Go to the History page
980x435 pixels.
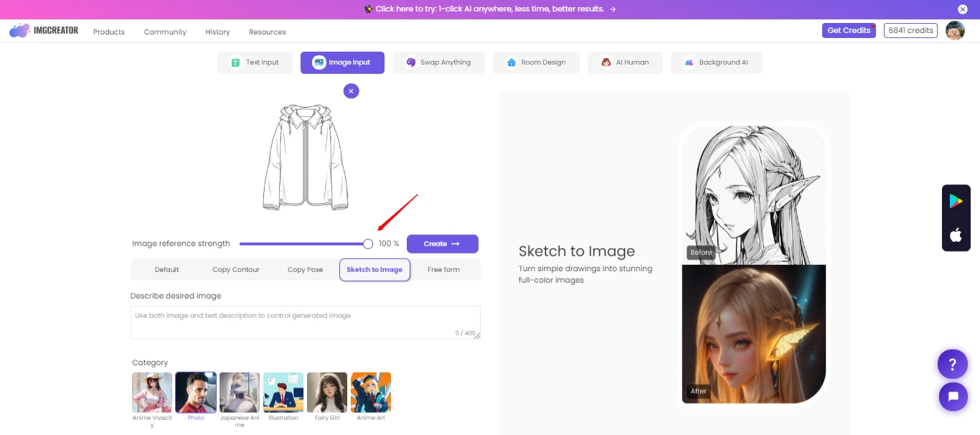click(217, 32)
